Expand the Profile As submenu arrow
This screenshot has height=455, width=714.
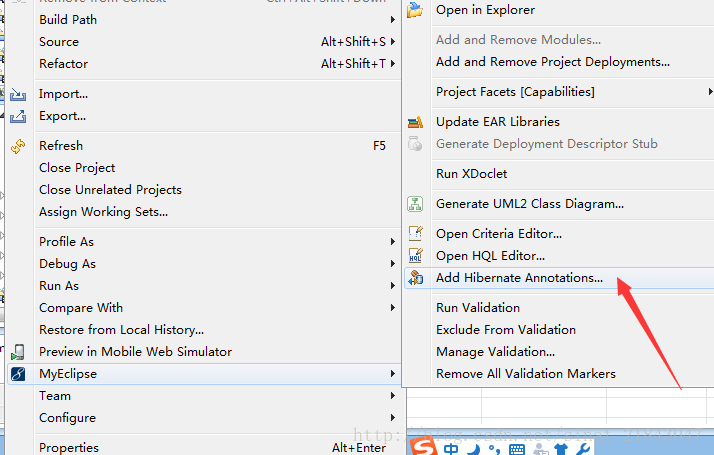click(393, 241)
